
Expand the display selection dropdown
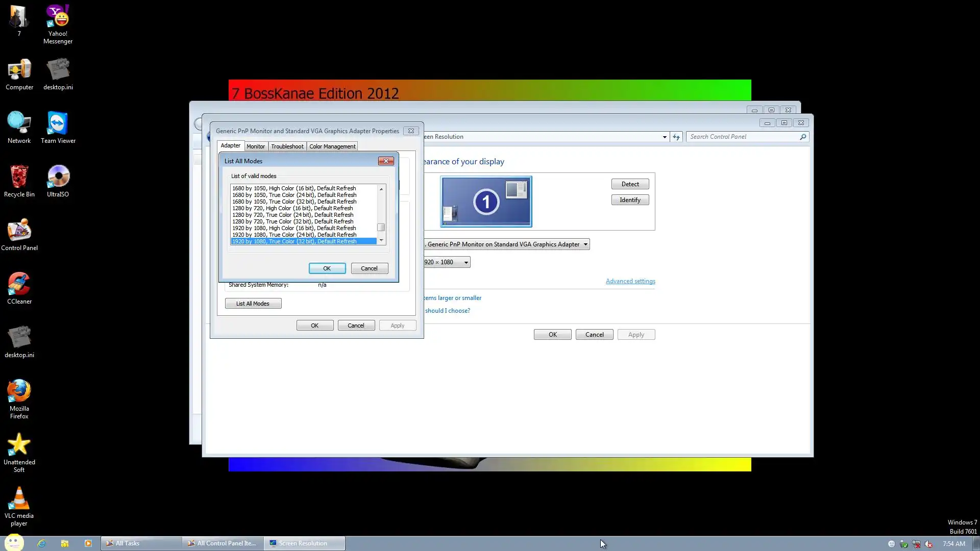pos(585,244)
